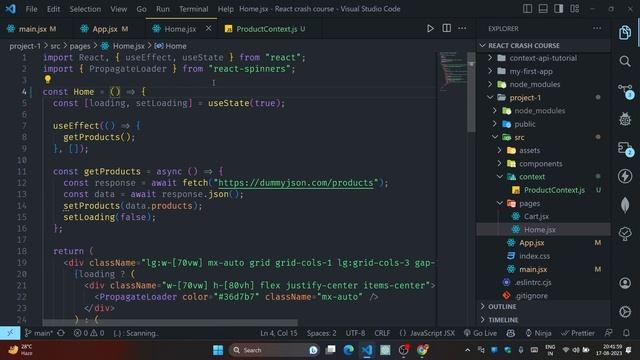Viewport: 640px width, 360px height.
Task: Open Explorer Views and More Actions ellipsis
Action: click(597, 28)
